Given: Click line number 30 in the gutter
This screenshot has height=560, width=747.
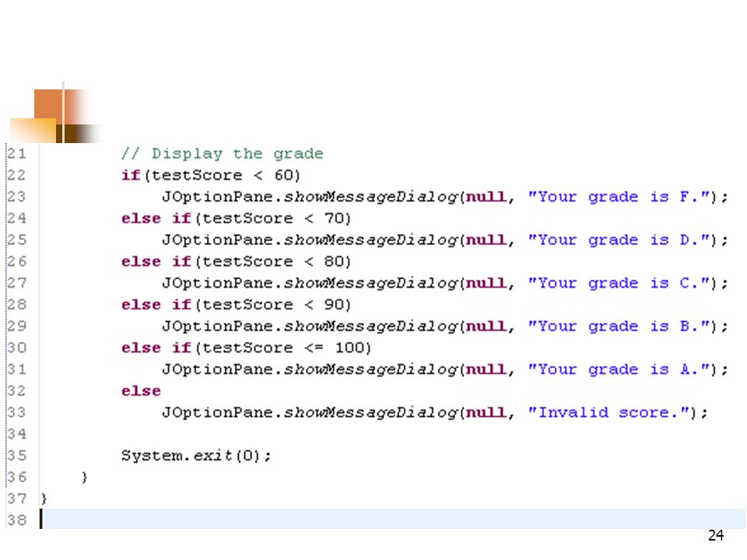Looking at the screenshot, I should [x=16, y=348].
